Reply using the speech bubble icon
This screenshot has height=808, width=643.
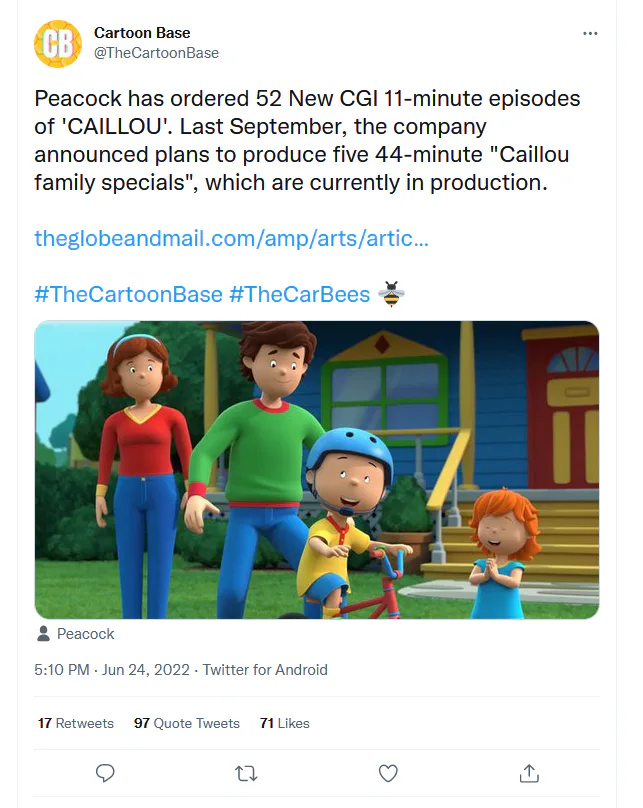coord(105,773)
